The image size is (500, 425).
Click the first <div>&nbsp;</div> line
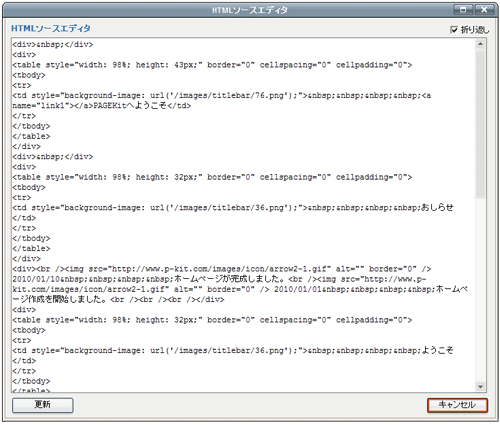click(53, 45)
